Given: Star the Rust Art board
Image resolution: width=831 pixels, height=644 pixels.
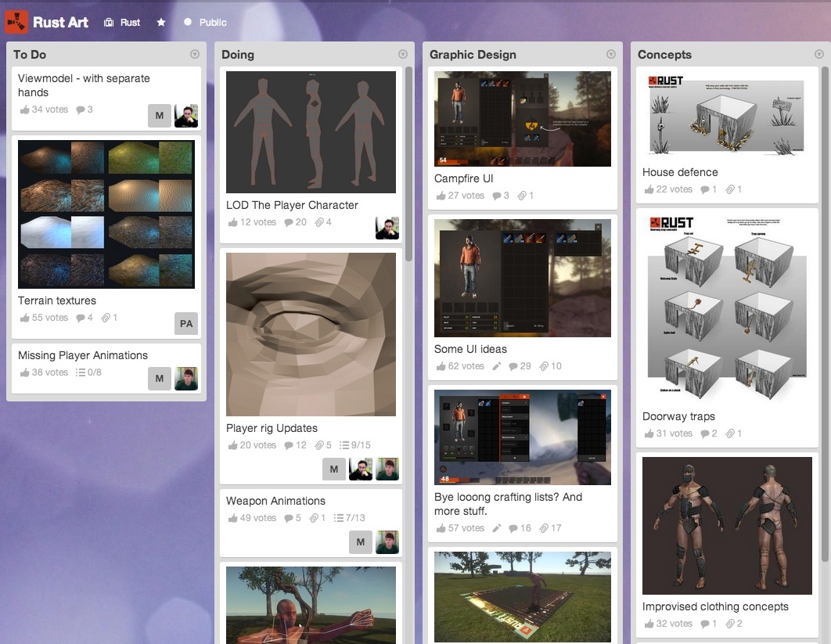Looking at the screenshot, I should coord(161,22).
